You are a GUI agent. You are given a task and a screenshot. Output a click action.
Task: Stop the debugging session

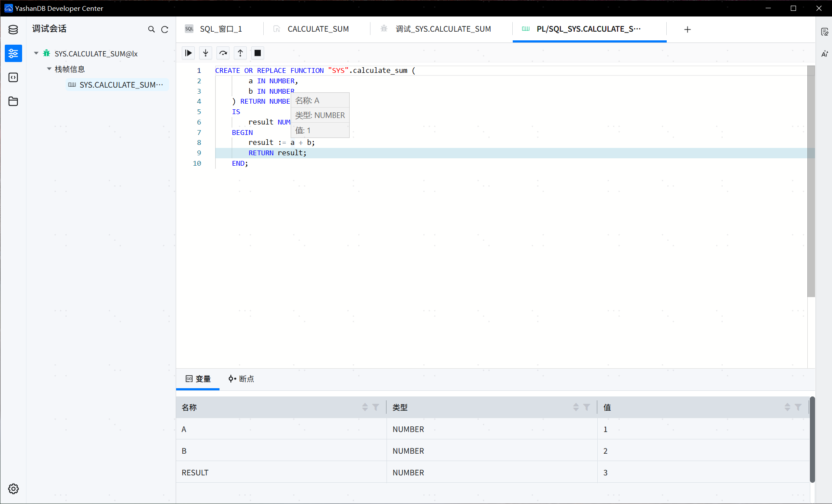click(x=258, y=53)
